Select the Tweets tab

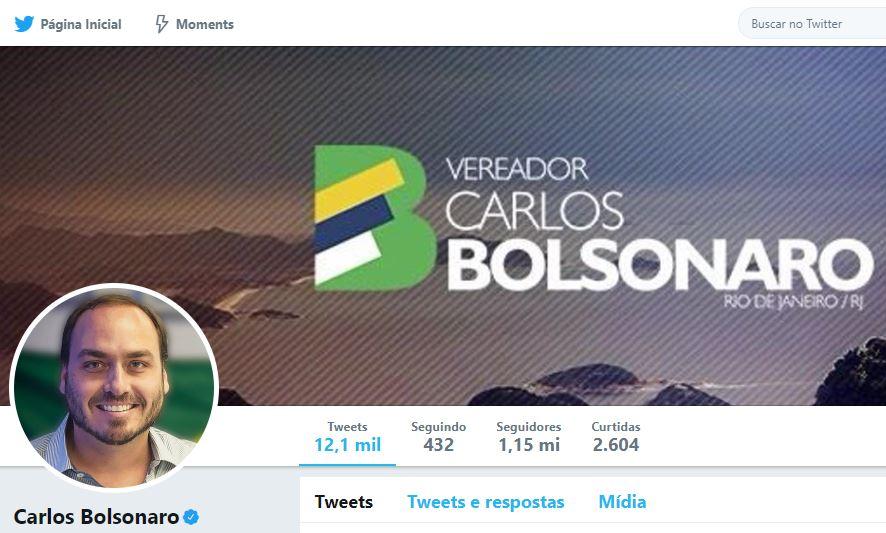tap(344, 502)
